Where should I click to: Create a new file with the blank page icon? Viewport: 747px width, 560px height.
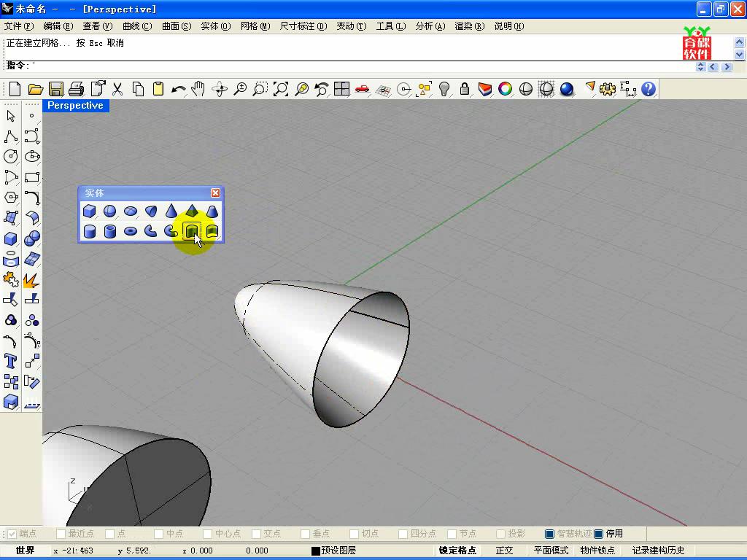point(15,89)
